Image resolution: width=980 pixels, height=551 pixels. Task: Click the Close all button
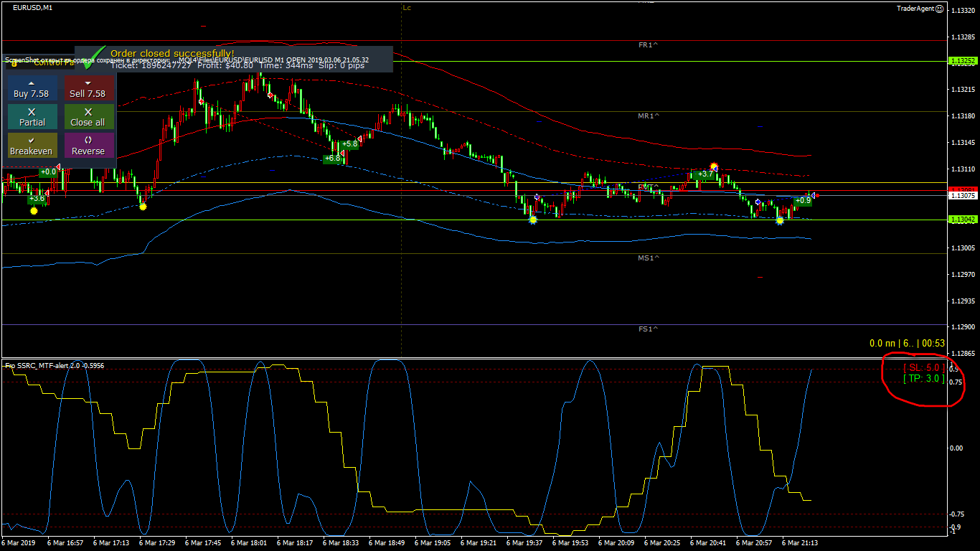[x=89, y=117]
